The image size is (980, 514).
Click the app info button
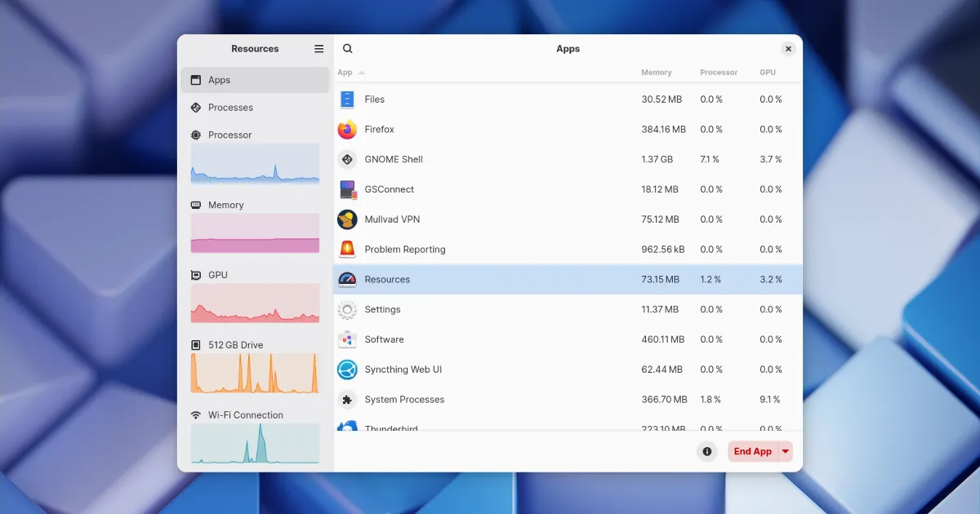point(707,451)
